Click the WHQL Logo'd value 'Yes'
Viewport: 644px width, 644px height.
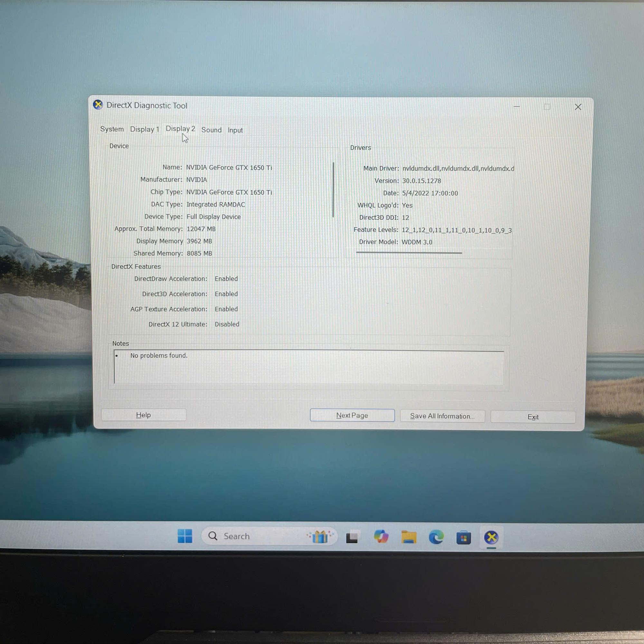tap(407, 205)
